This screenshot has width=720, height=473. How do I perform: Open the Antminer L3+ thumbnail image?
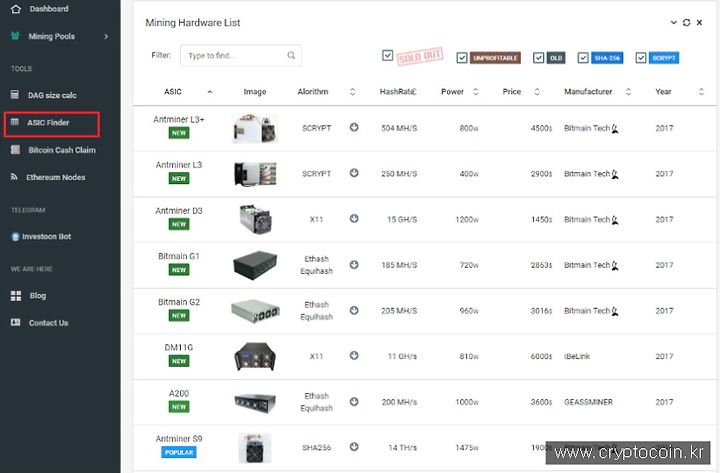[255, 128]
